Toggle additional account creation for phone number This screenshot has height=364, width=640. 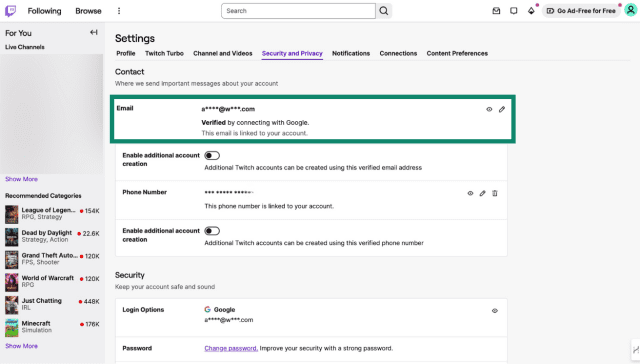(x=212, y=231)
